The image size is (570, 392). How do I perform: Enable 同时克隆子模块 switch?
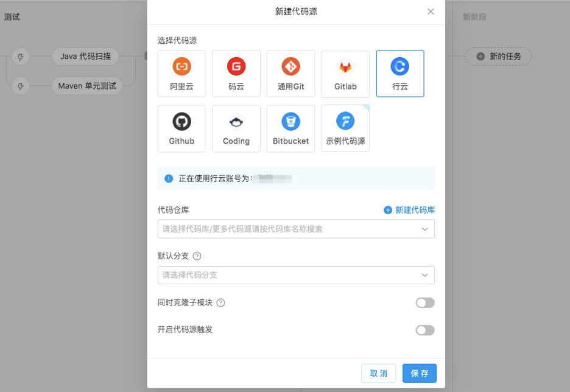425,303
